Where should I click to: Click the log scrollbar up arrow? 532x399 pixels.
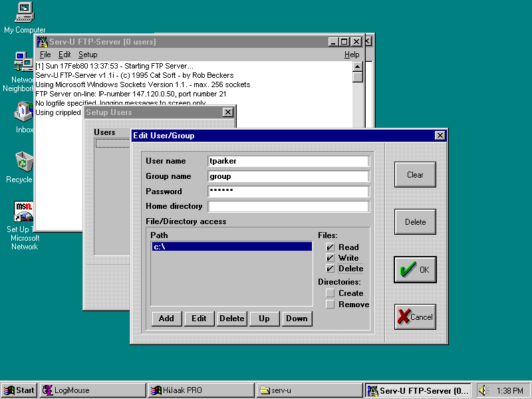[358, 66]
